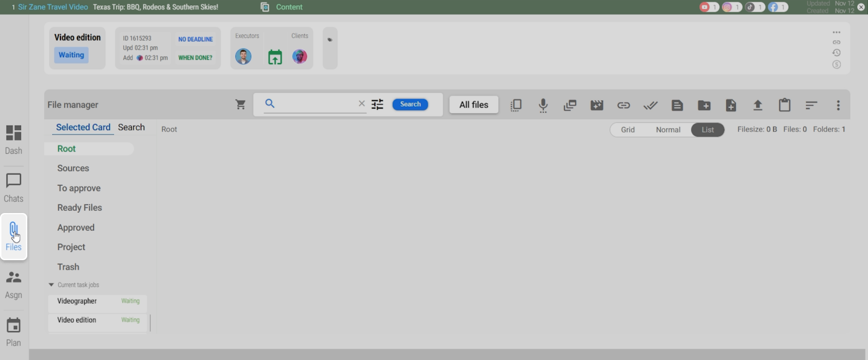The image size is (868, 360).
Task: Switch file view to Grid
Action: point(627,130)
